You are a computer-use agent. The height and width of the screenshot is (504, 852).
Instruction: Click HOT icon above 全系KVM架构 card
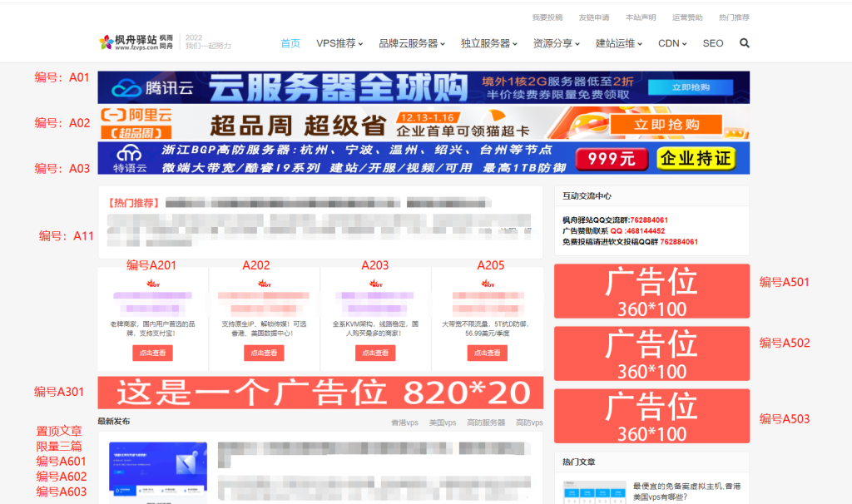[375, 283]
